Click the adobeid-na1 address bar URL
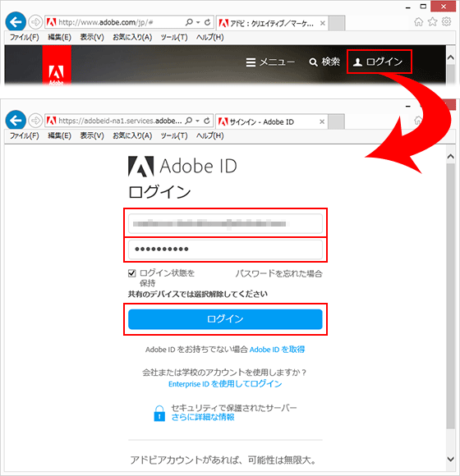This screenshot has width=460, height=476. click(120, 121)
